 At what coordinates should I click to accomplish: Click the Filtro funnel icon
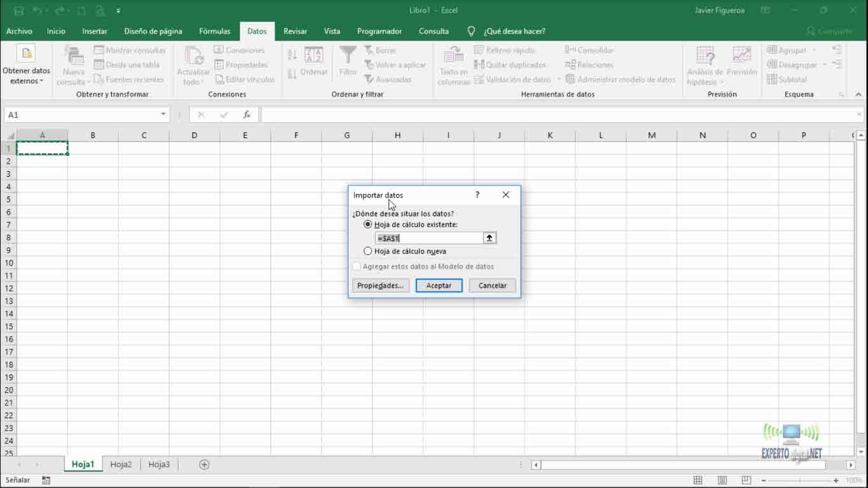pyautogui.click(x=348, y=55)
